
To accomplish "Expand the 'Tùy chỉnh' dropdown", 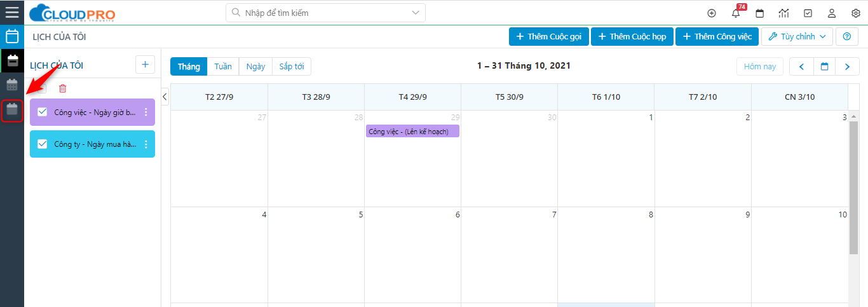I will click(x=797, y=37).
